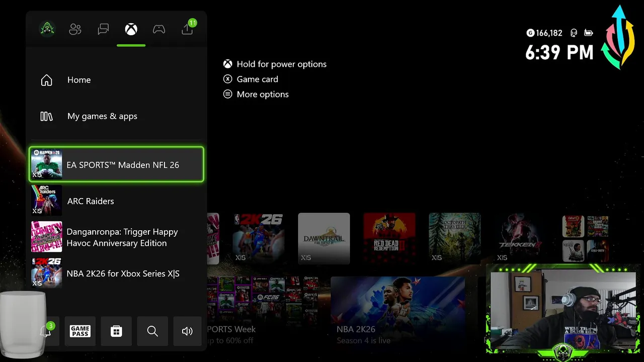Click the NBA 2K26 cover thumbnail in guide
The image size is (644, 362).
(46, 273)
